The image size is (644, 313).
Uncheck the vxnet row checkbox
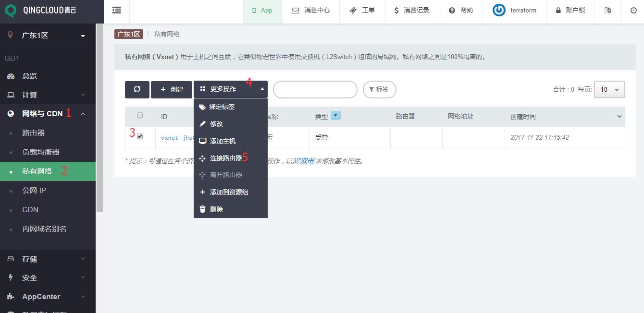(140, 136)
